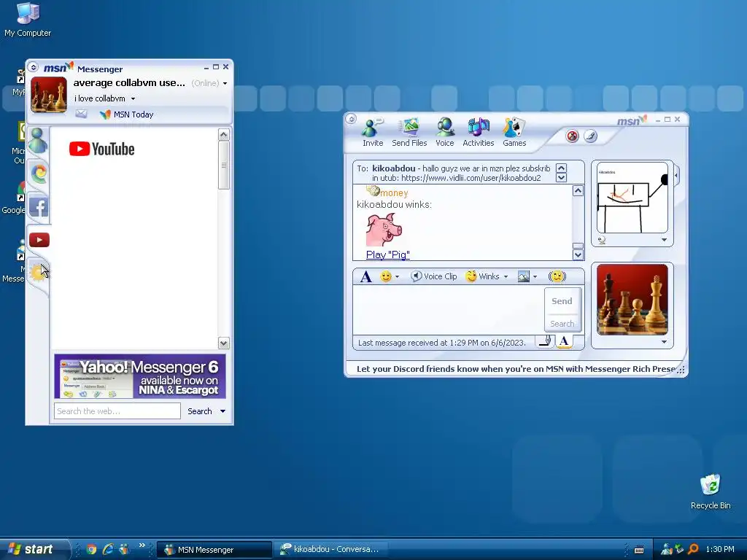
Task: Block this contact with red icon
Action: [x=572, y=136]
